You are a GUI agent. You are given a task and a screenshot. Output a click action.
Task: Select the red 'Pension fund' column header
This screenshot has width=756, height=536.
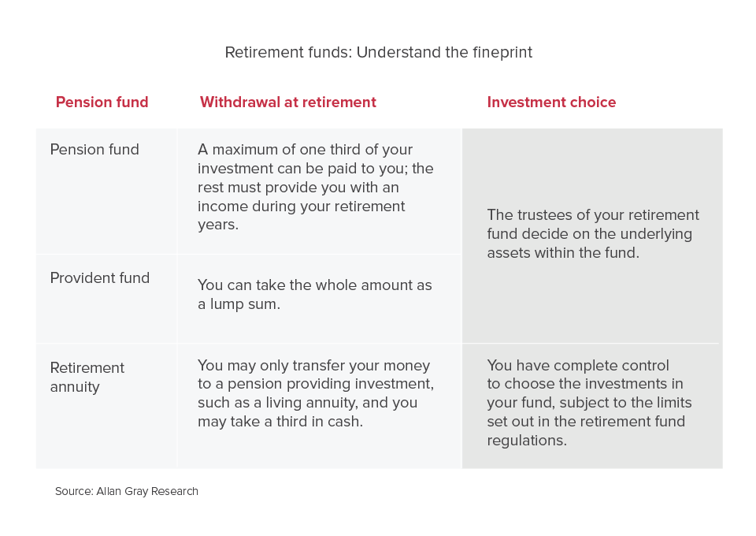[x=102, y=102]
